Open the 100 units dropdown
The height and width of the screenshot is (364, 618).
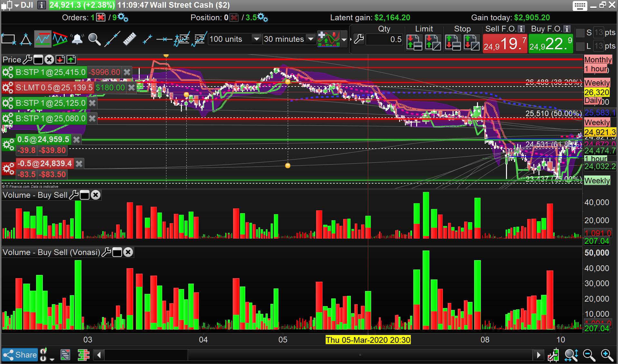coord(256,39)
